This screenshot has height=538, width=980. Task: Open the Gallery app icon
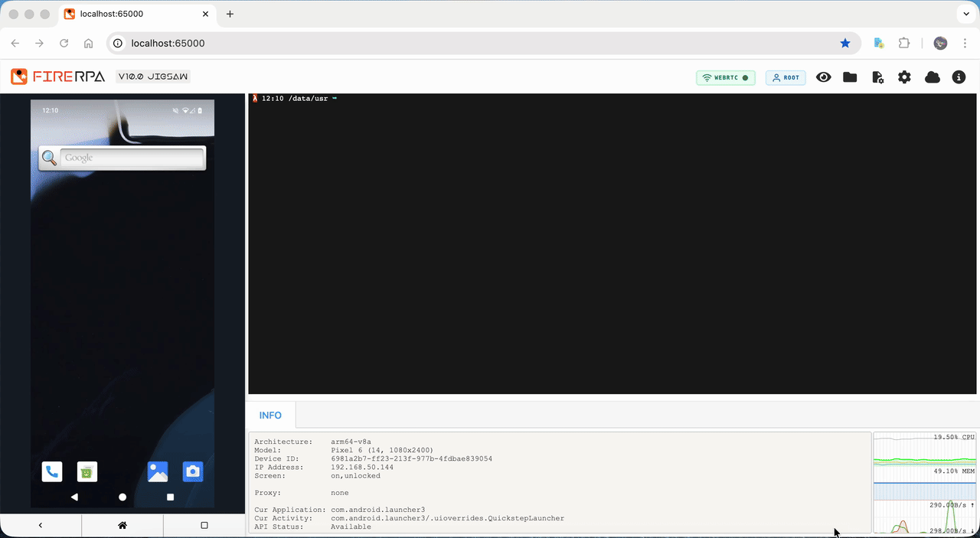click(x=158, y=471)
